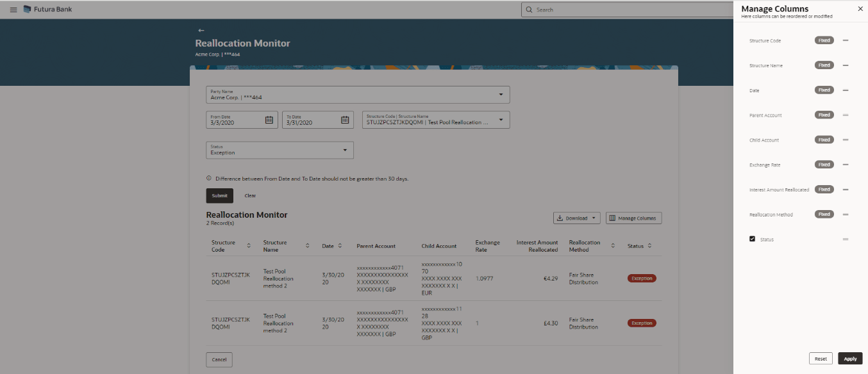
Task: Grab the Parent Account reorder handle
Action: coord(846,115)
